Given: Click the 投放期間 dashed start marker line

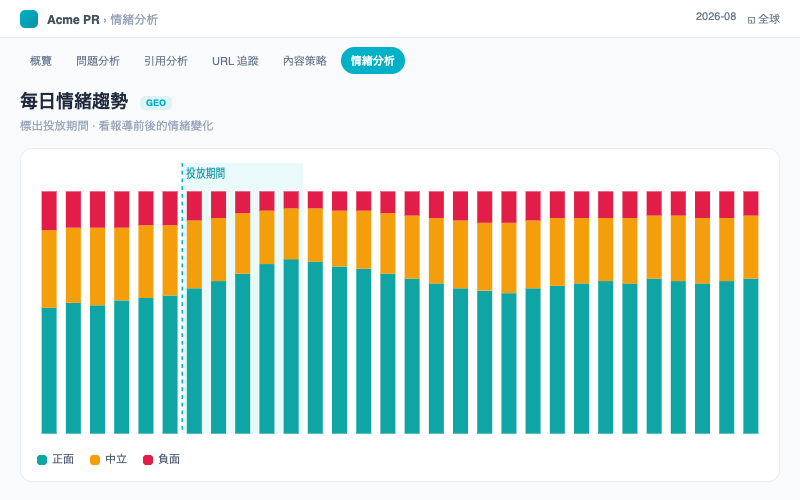Looking at the screenshot, I should pyautogui.click(x=182, y=298).
